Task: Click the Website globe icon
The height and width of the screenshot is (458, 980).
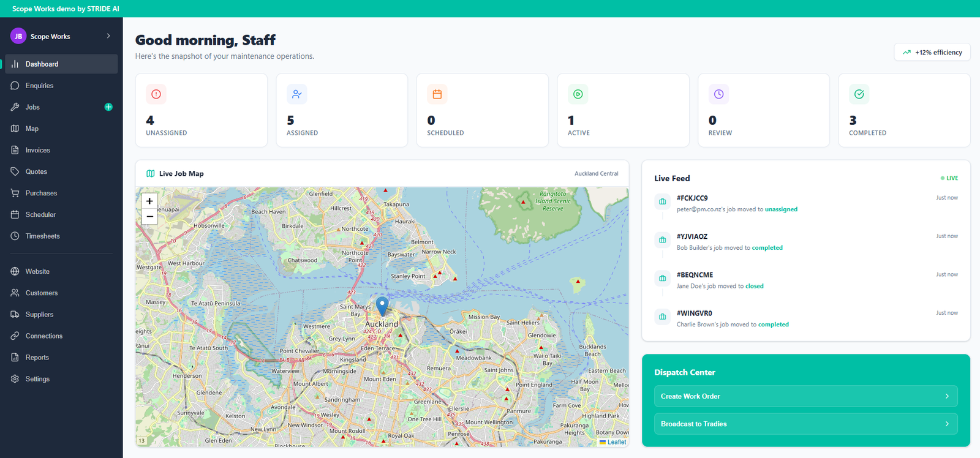Action: (x=15, y=271)
